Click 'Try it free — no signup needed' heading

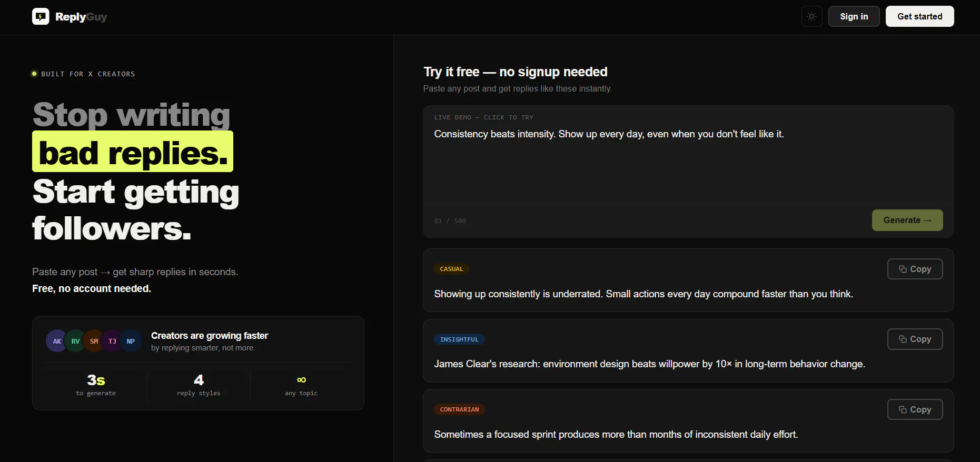[x=516, y=72]
